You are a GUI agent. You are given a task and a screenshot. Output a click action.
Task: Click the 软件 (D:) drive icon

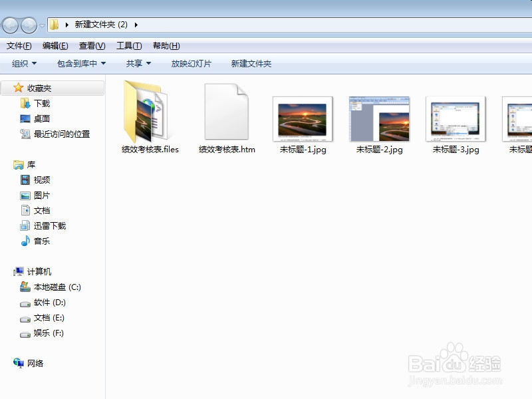(25, 304)
